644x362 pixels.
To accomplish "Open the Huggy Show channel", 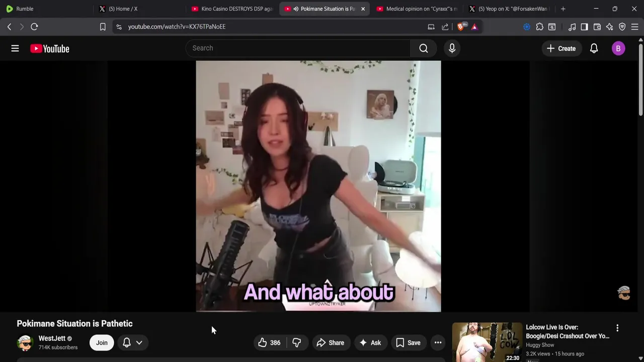I will pyautogui.click(x=540, y=345).
